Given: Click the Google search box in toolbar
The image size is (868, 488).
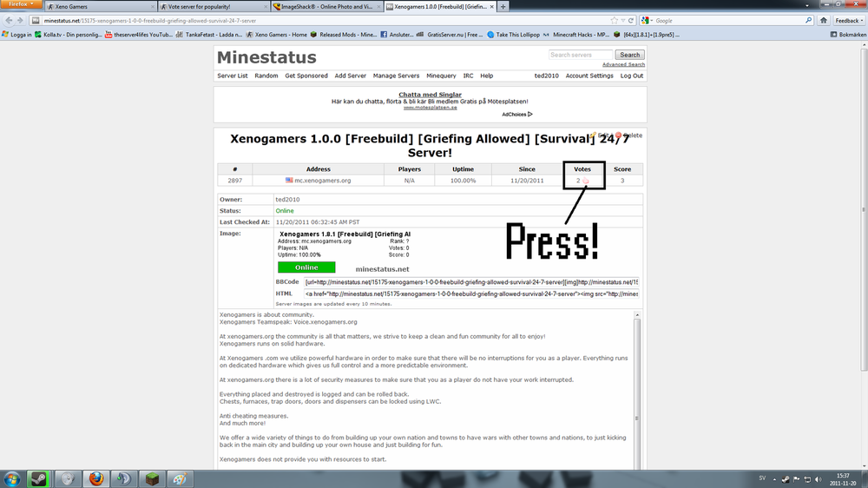Looking at the screenshot, I should click(x=728, y=21).
